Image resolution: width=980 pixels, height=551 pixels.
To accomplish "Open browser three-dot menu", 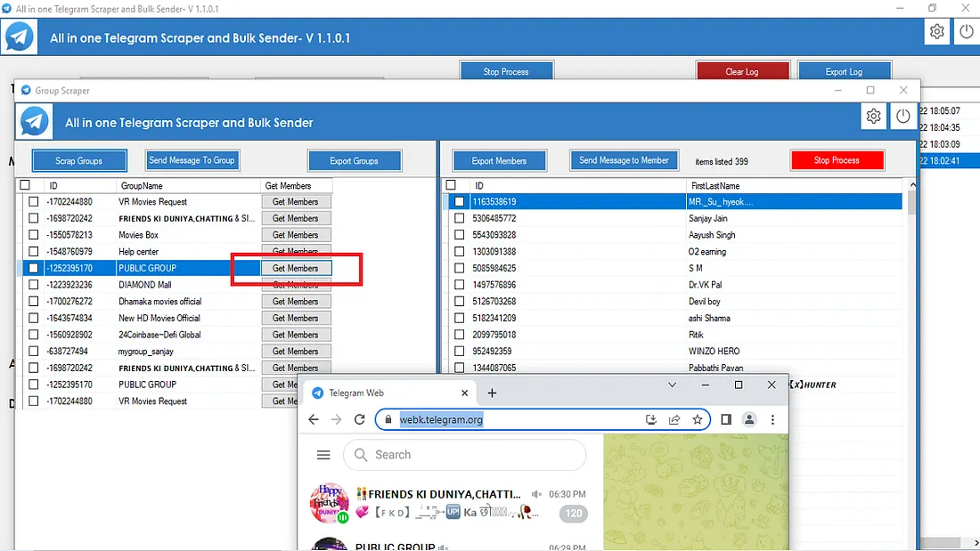I will (x=772, y=419).
